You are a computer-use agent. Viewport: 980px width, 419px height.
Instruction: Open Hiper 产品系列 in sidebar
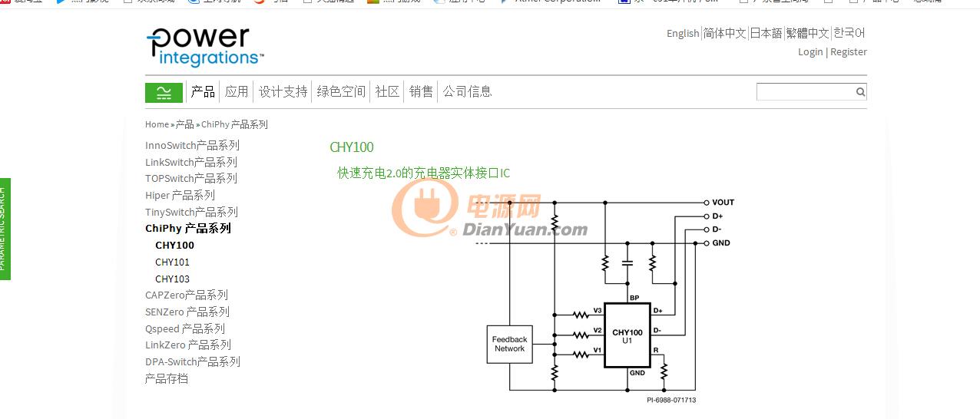[180, 195]
